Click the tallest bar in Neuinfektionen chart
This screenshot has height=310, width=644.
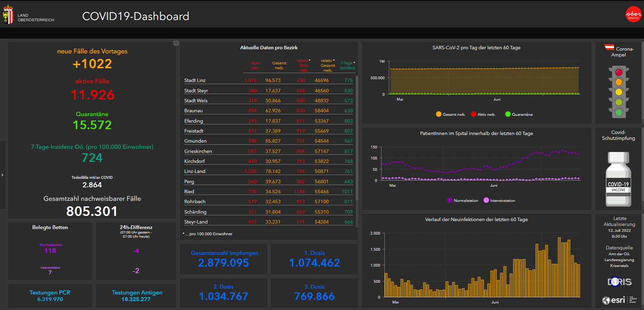coord(559,267)
